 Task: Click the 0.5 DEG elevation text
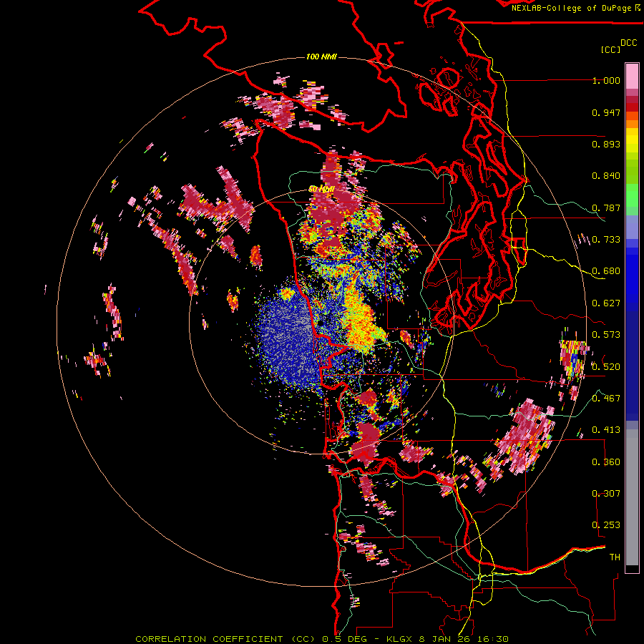click(343, 639)
